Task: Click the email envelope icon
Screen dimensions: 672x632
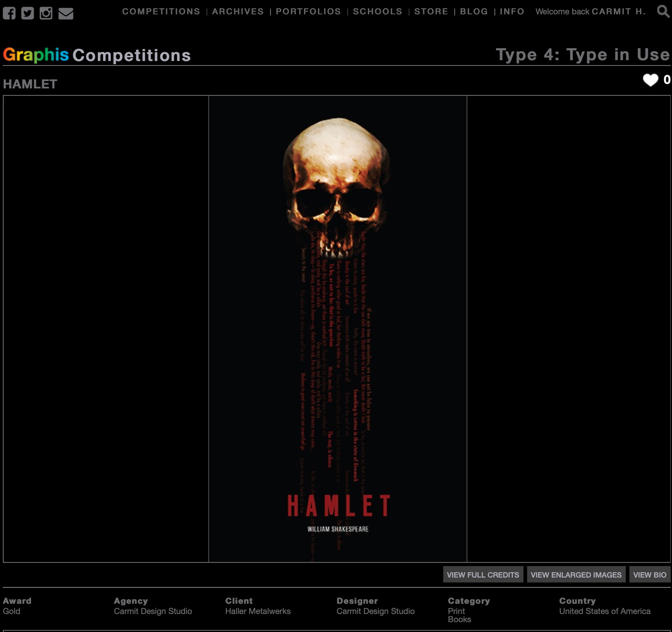Action: coord(66,14)
